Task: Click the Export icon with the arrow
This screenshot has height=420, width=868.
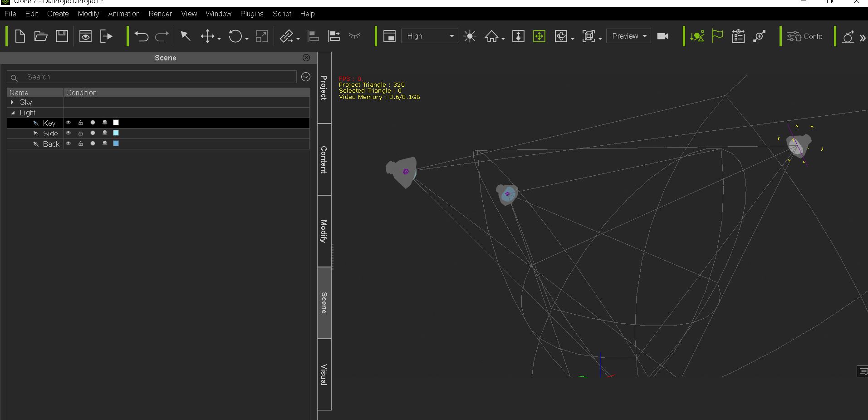Action: pyautogui.click(x=106, y=36)
